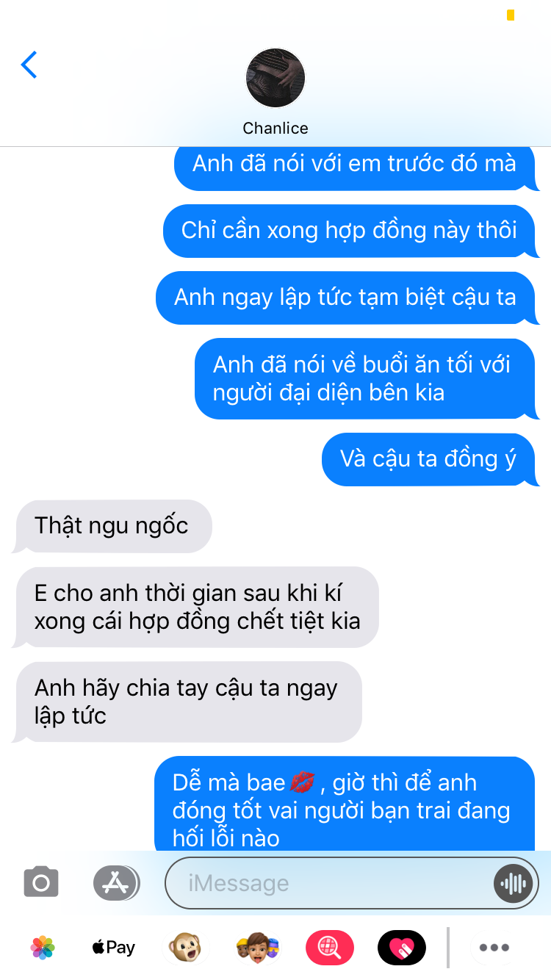The width and height of the screenshot is (551, 980).
Task: Tap the "Chỉ cần xong hợp đồng này thôi" bubble
Action: coord(351,231)
